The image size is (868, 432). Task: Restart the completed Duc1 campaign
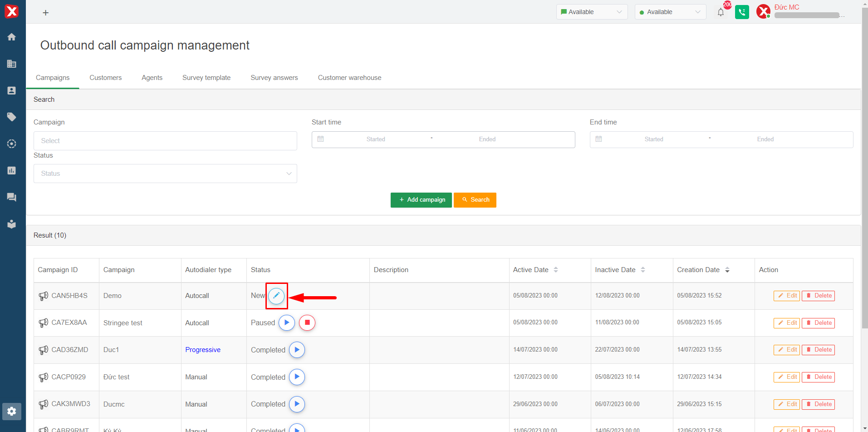point(297,350)
